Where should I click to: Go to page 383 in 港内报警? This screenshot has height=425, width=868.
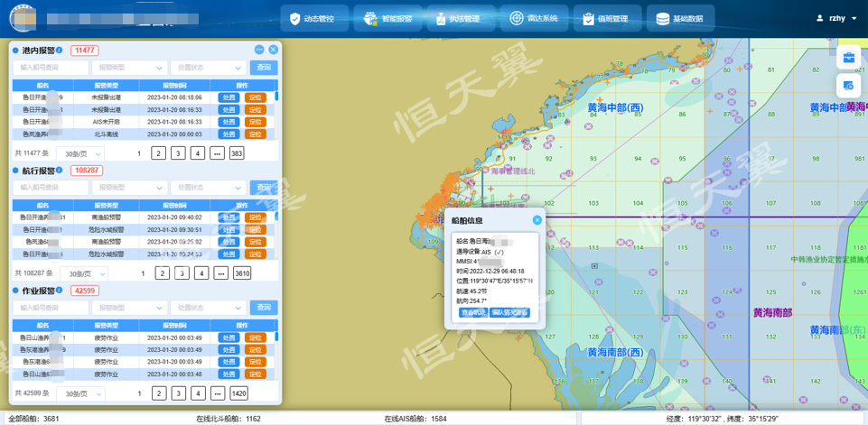coord(237,153)
